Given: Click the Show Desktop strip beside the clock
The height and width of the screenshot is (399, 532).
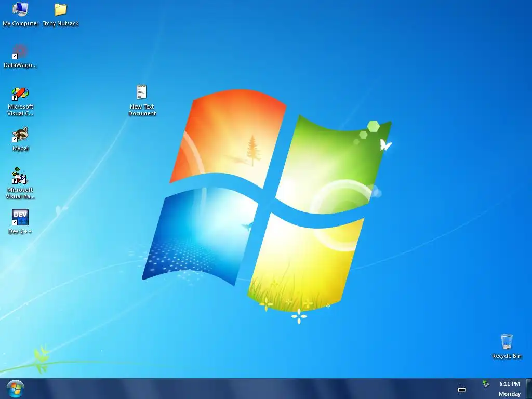Looking at the screenshot, I should (x=529, y=389).
